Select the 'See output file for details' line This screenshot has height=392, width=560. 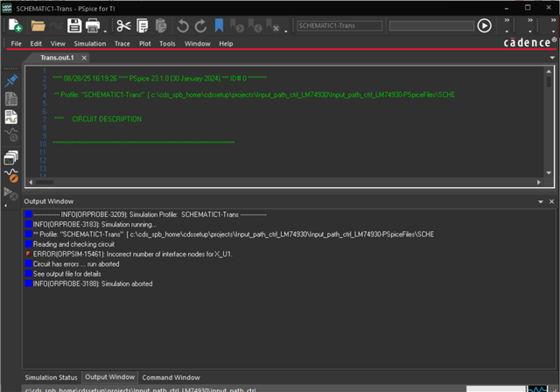click(66, 274)
